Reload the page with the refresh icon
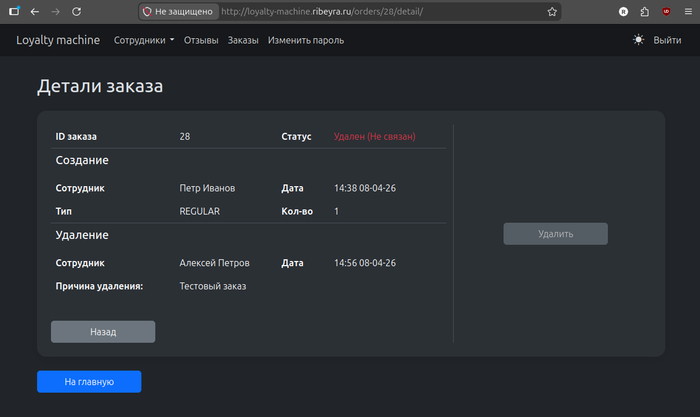This screenshot has width=700, height=417. [76, 11]
